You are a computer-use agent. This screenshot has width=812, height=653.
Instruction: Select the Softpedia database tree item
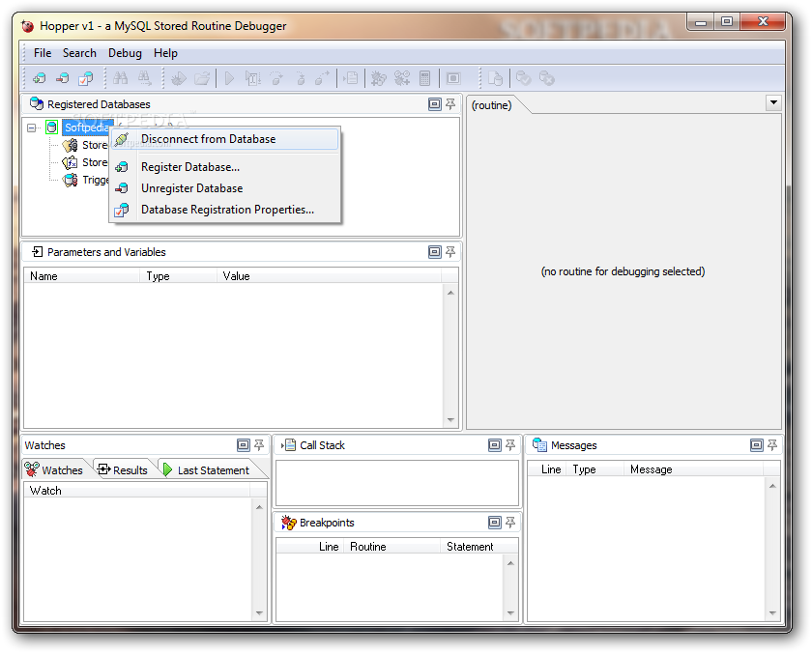[87, 128]
